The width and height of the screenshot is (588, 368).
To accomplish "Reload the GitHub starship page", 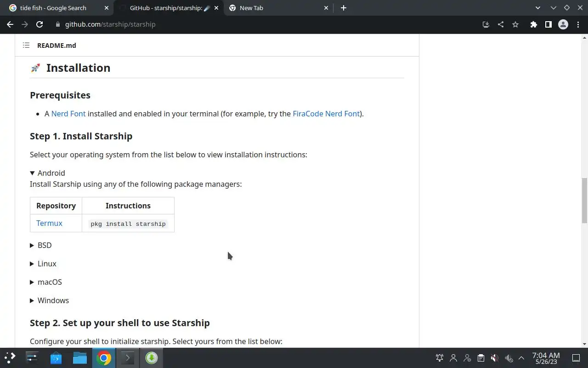I will (40, 24).
